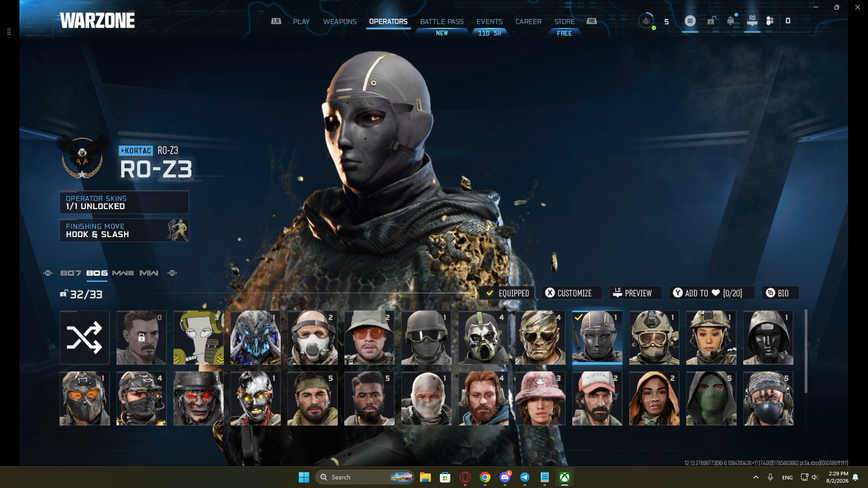Click the LB bumper icon left of Play

[276, 21]
